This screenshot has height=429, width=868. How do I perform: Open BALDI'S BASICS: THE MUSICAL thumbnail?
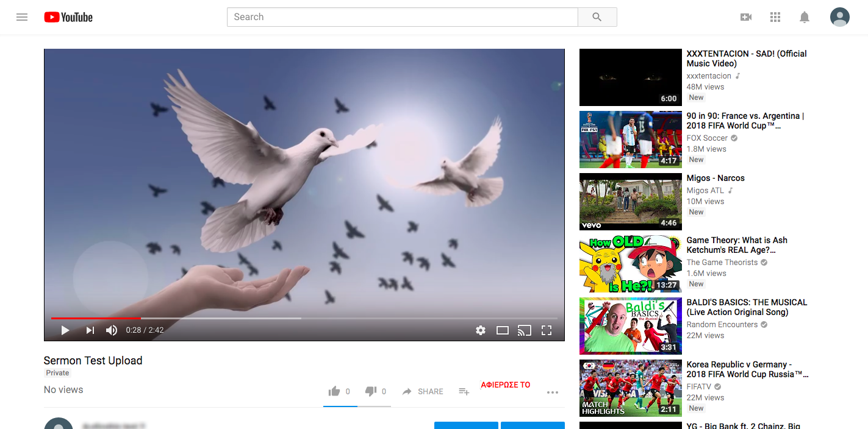point(631,326)
